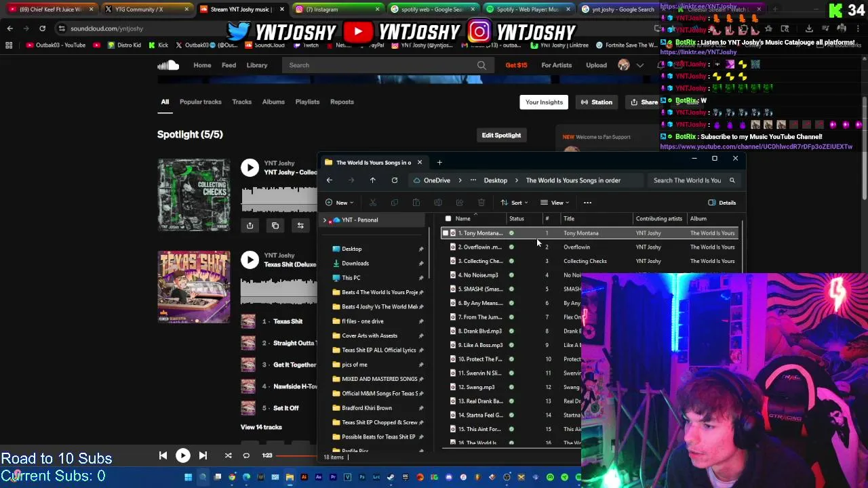Open SoundCloud profile dropdown chevron
Viewport: 868px width, 488px height.
tap(639, 65)
